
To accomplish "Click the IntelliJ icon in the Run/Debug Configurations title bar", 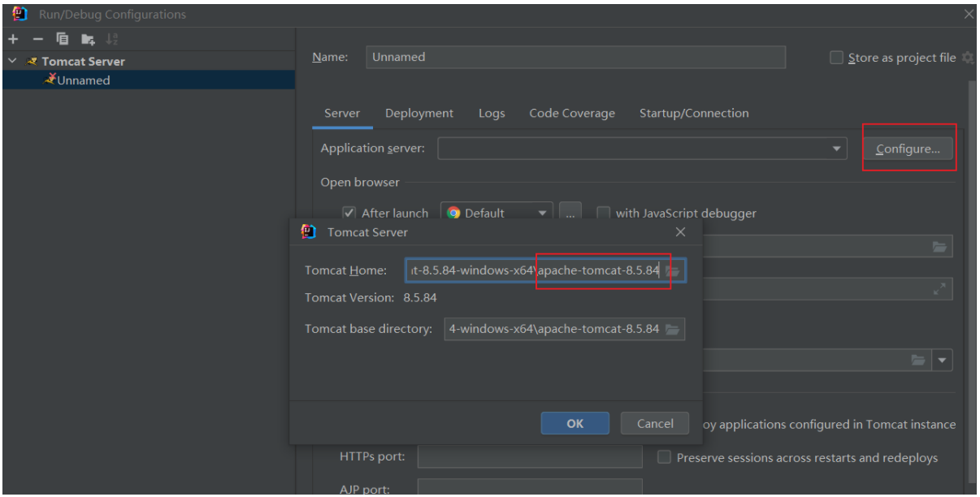I will click(20, 14).
